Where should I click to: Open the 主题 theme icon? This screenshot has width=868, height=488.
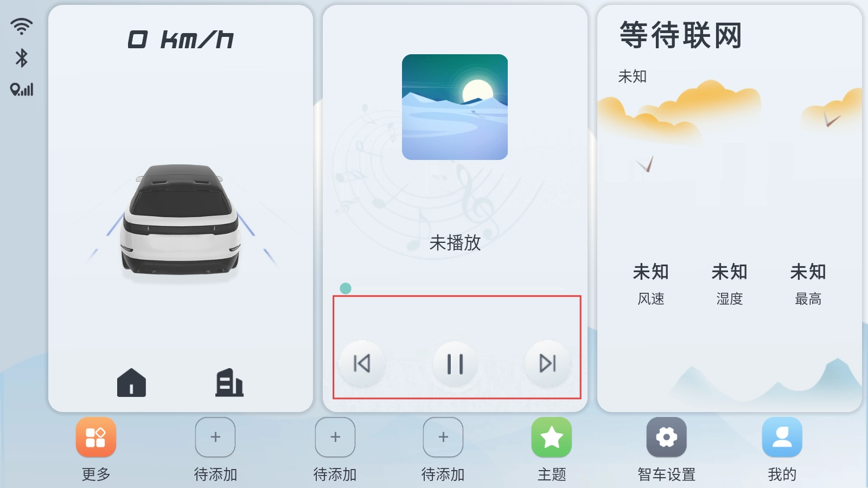pos(552,437)
